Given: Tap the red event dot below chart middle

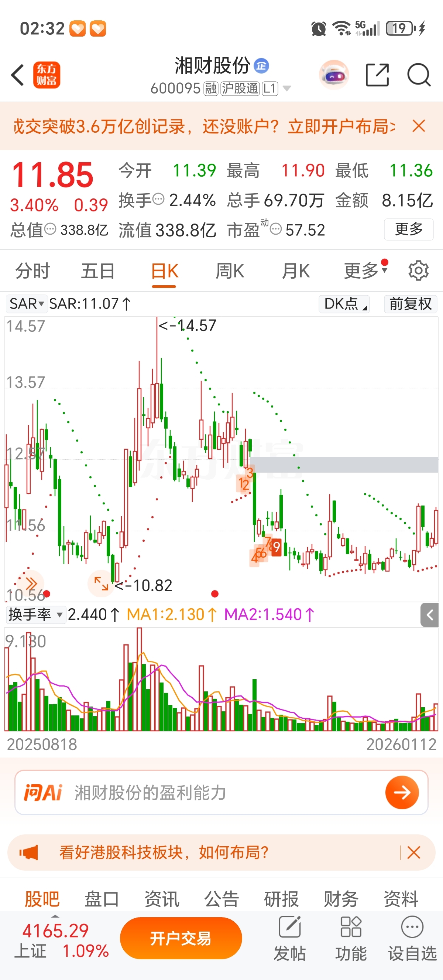Looking at the screenshot, I should [x=214, y=593].
